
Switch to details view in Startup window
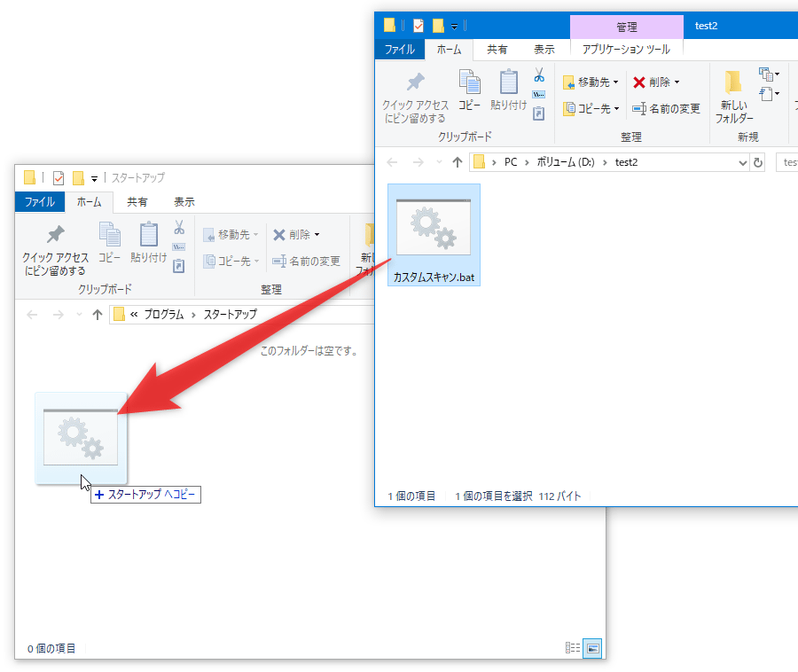tap(573, 647)
